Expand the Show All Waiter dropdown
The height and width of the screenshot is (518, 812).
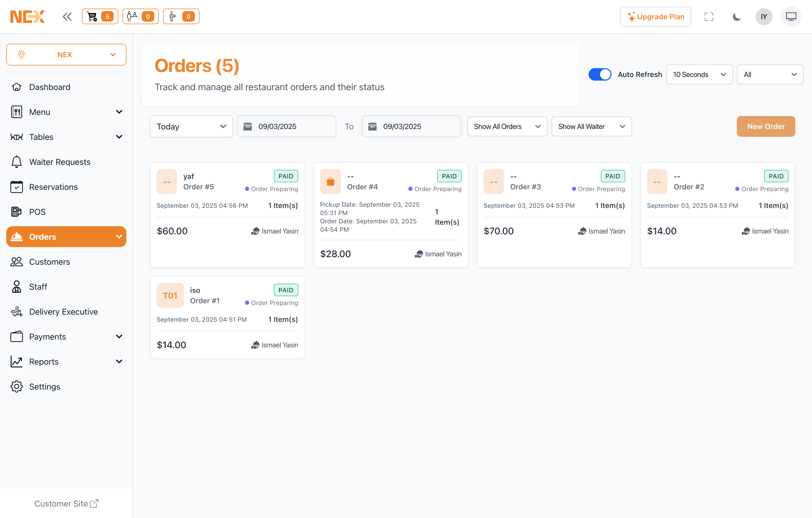point(591,126)
